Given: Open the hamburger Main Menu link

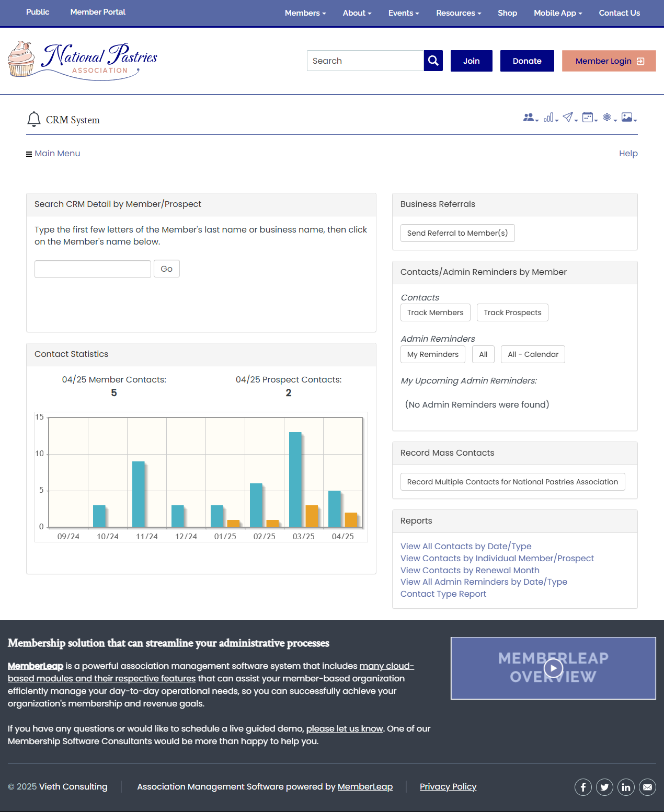Looking at the screenshot, I should (53, 154).
